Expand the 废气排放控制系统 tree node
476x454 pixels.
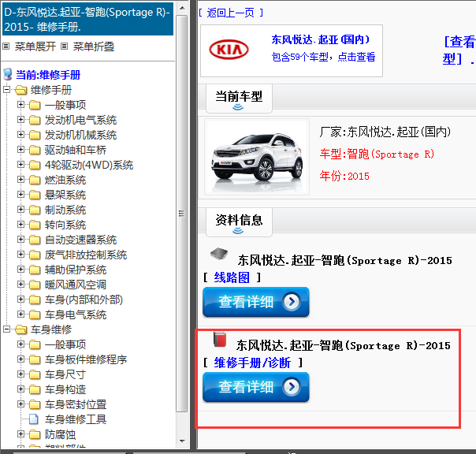click(x=20, y=254)
